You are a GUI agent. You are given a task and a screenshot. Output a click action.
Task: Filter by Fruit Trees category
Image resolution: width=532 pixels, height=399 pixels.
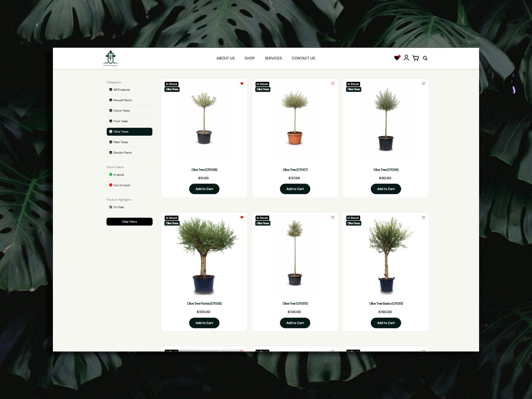pos(129,121)
